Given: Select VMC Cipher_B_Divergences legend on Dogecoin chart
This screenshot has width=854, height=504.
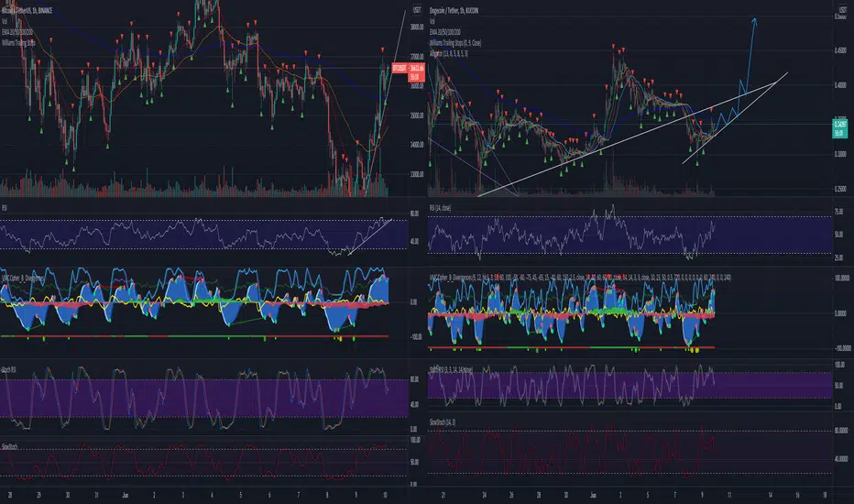Looking at the screenshot, I should coord(580,278).
